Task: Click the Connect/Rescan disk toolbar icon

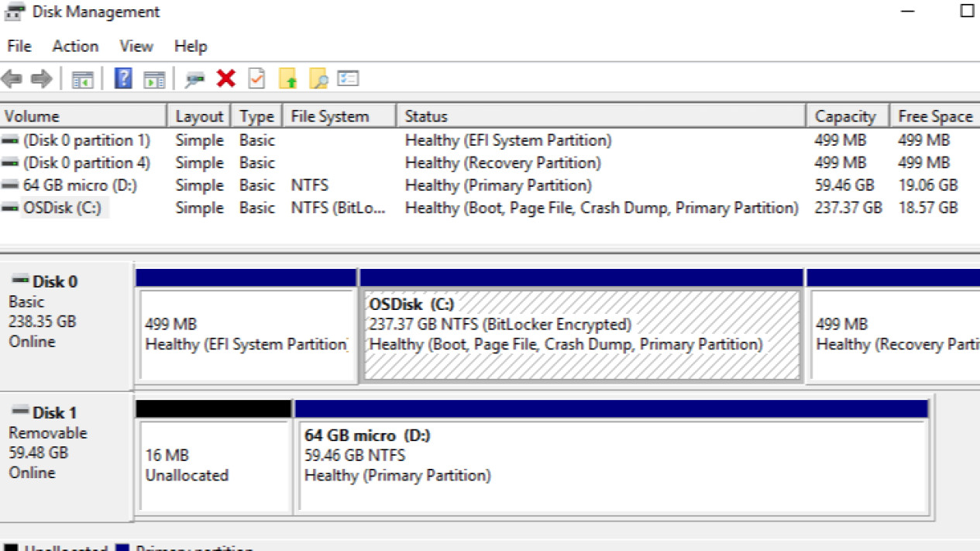Action: click(194, 79)
